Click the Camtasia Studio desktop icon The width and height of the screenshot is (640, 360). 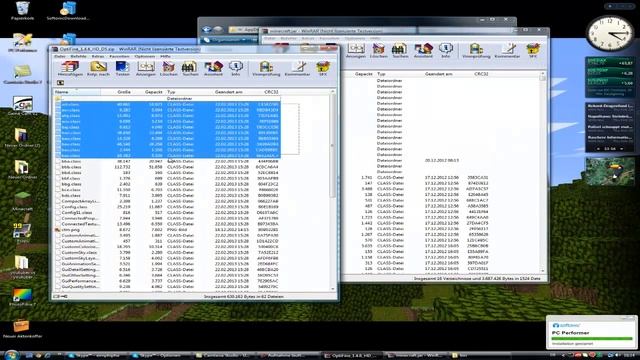point(22,74)
